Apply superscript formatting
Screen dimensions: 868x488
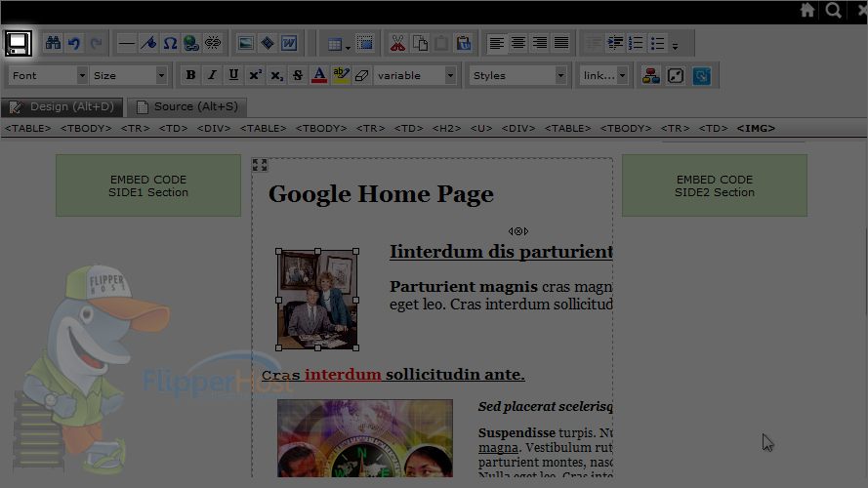(255, 75)
